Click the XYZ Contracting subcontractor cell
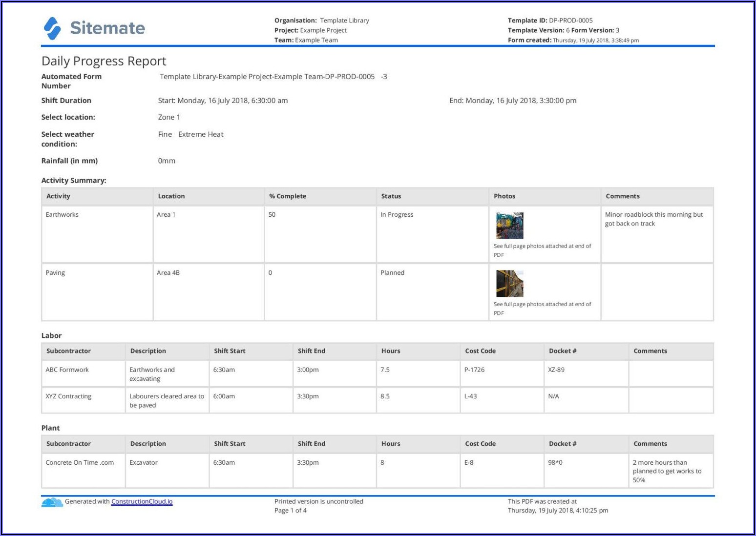This screenshot has height=536, width=756. tap(68, 396)
